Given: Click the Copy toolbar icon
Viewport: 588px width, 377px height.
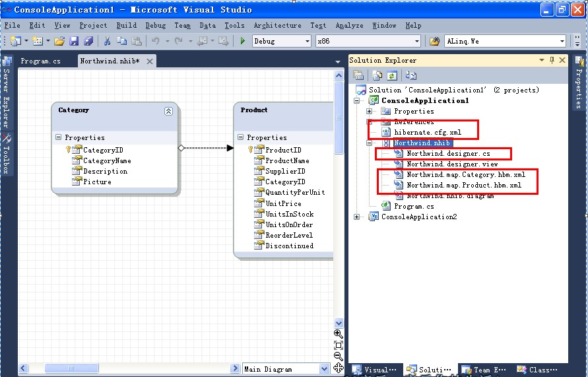Looking at the screenshot, I should 121,41.
